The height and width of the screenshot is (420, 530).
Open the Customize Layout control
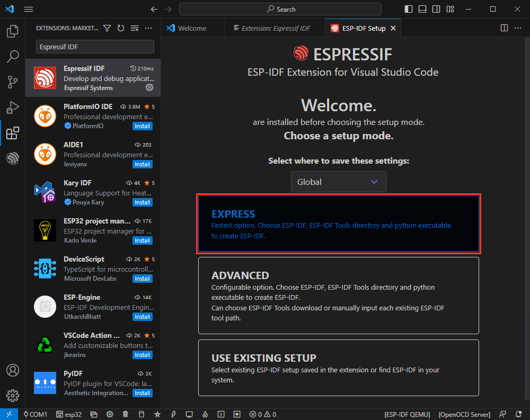(x=450, y=9)
